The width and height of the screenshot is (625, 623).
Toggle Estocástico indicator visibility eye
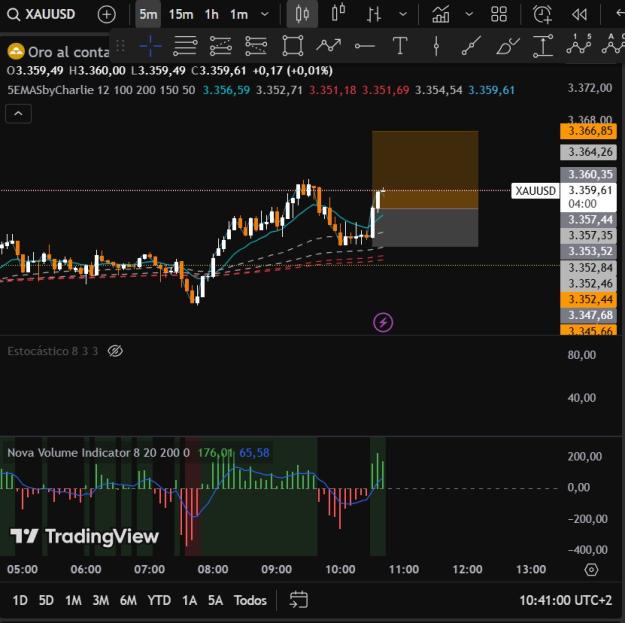coord(115,351)
